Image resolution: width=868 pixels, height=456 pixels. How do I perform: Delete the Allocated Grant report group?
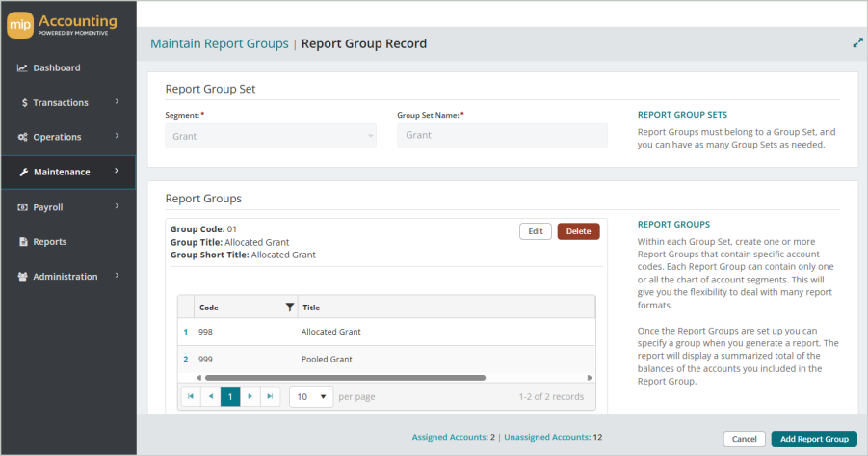click(x=578, y=231)
